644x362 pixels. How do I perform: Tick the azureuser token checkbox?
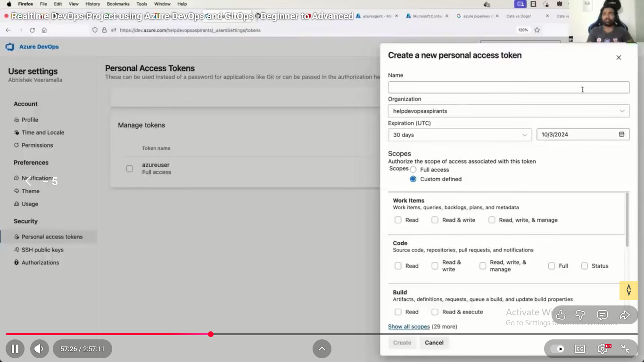pyautogui.click(x=129, y=169)
